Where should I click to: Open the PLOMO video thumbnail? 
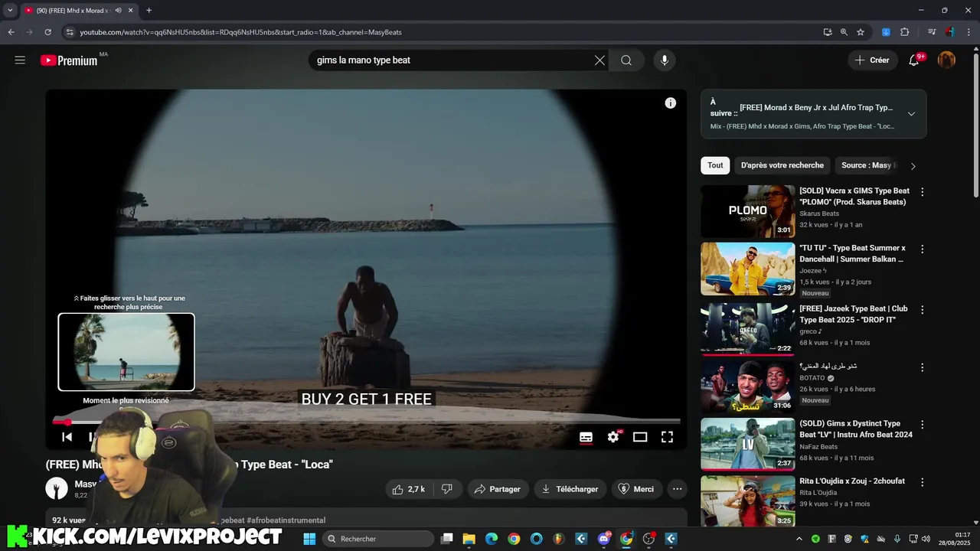[x=747, y=211]
